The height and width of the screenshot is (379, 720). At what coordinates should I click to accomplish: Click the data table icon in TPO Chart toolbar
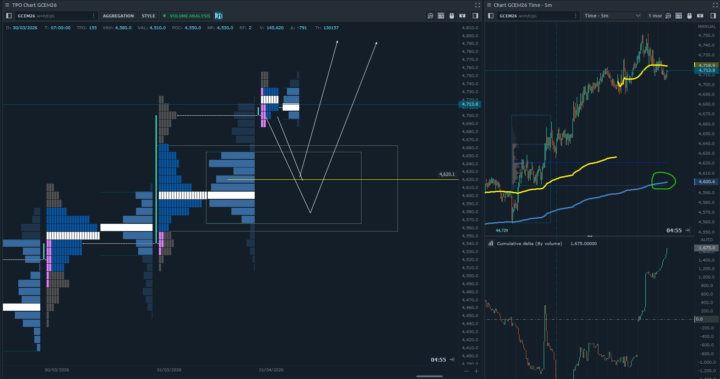[x=441, y=16]
